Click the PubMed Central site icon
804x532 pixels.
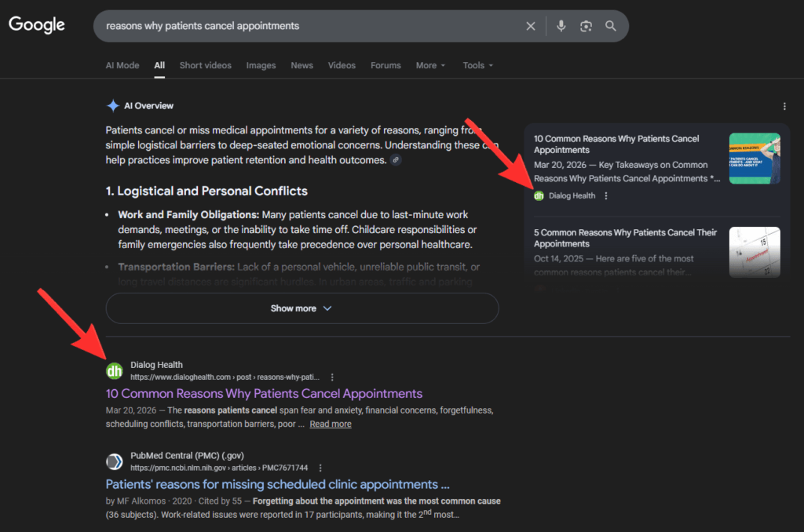point(114,461)
